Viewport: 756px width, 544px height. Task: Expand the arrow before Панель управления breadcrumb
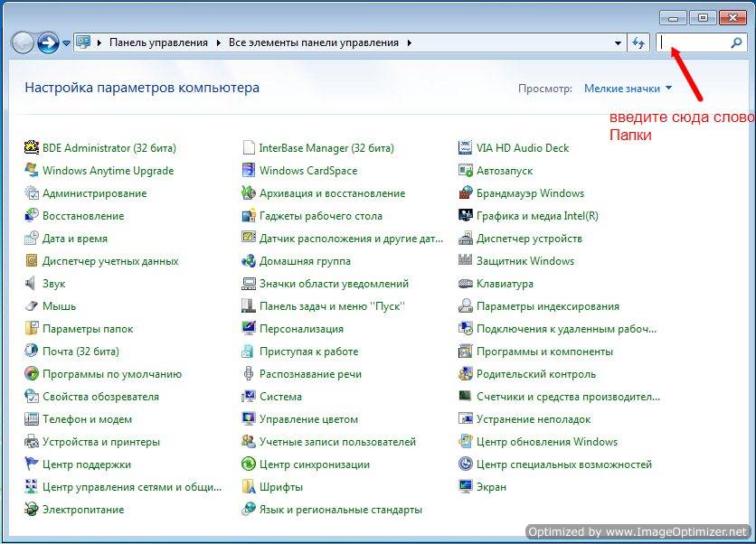click(x=99, y=42)
